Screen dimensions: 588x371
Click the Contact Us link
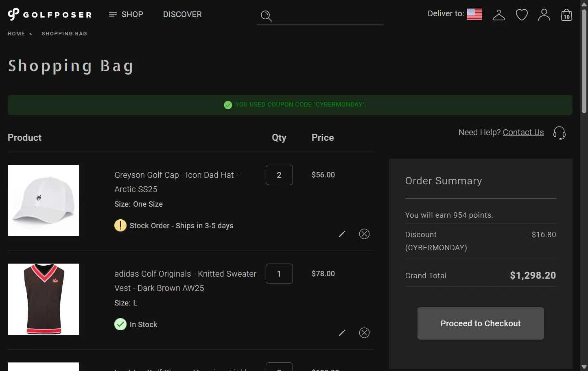click(x=523, y=132)
